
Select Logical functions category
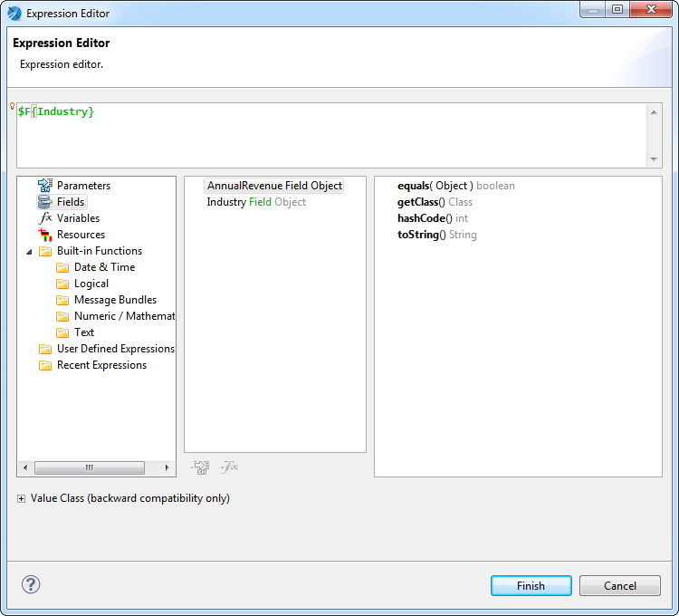(x=91, y=284)
